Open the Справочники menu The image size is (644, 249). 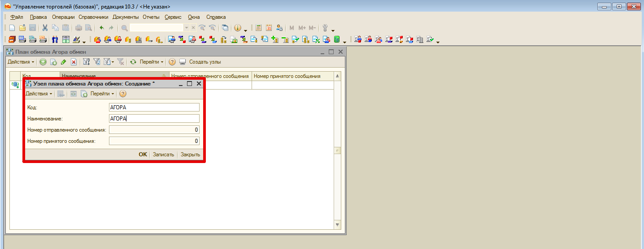[x=93, y=17]
